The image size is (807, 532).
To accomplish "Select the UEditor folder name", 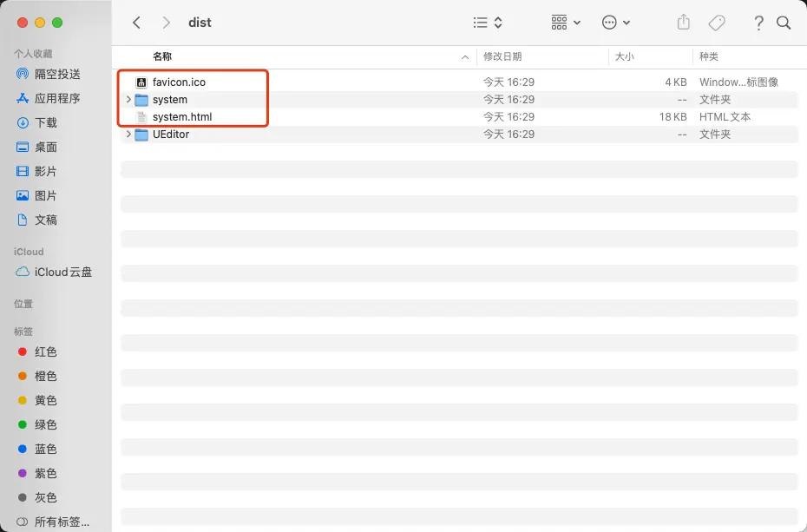I will point(171,135).
